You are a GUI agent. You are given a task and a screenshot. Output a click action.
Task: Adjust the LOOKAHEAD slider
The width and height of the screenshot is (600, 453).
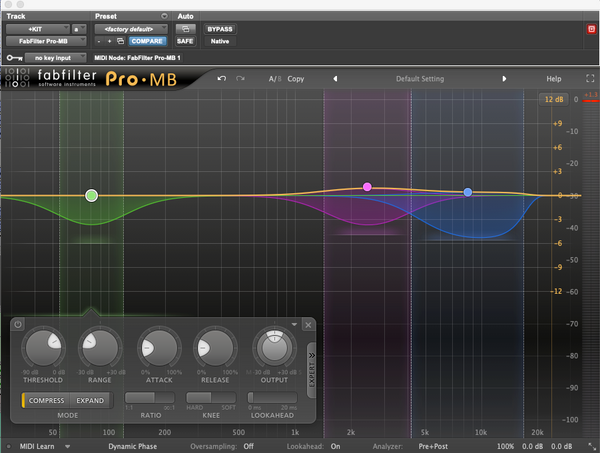[x=272, y=398]
